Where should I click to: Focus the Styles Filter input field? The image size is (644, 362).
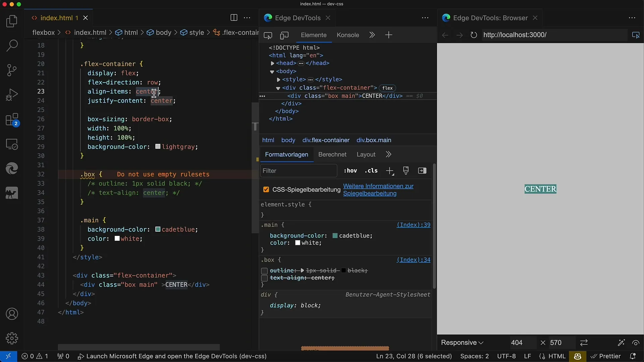(x=299, y=171)
